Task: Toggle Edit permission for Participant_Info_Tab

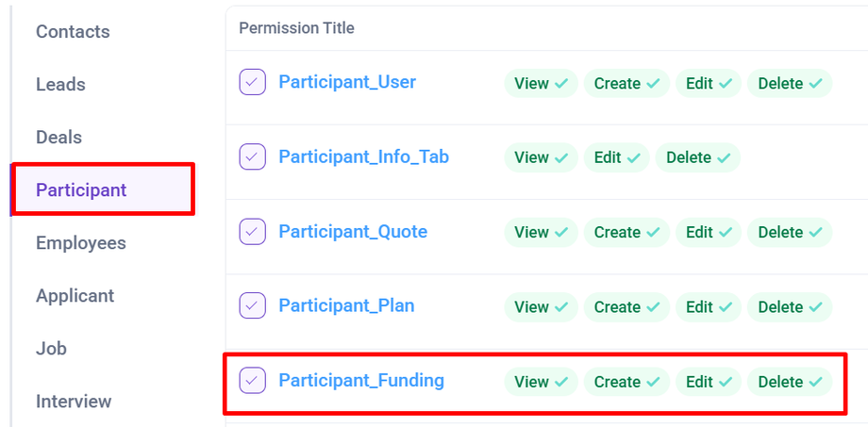Action: (x=616, y=158)
